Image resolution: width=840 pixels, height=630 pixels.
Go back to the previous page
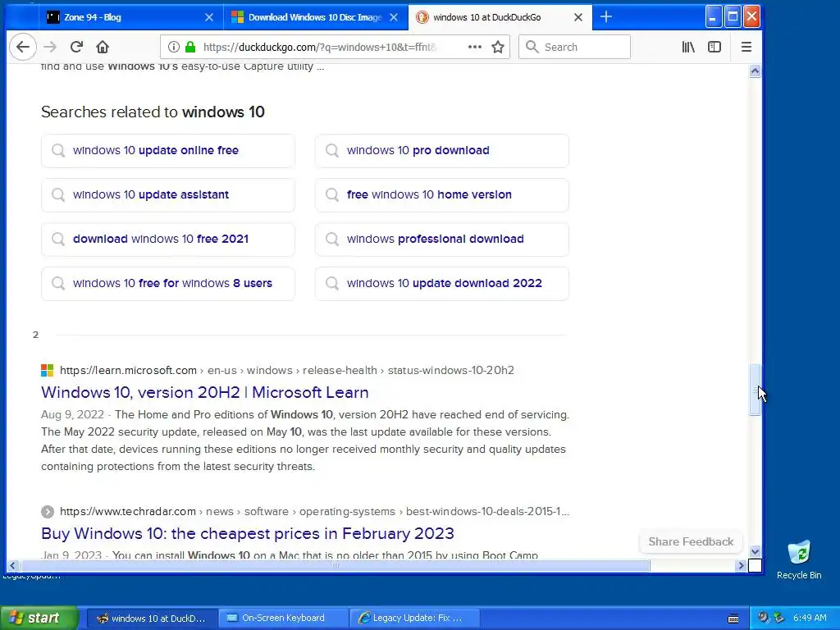22,47
